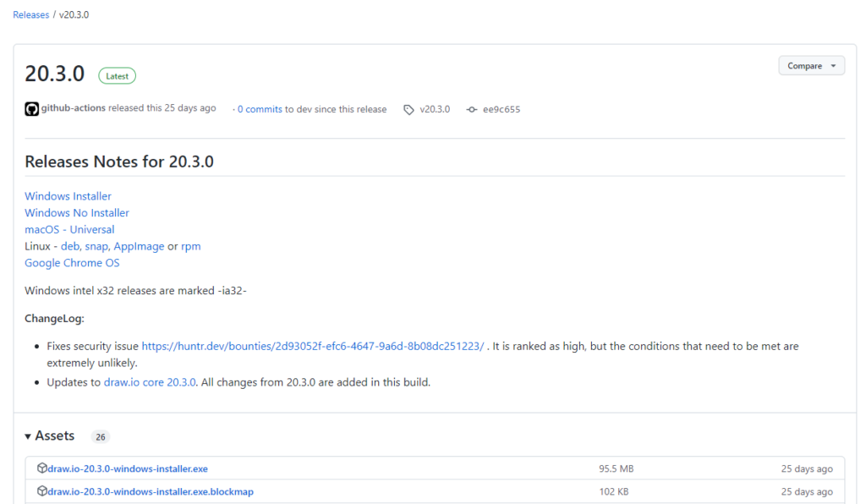Click package icon for windows-installer.exe.blockmap

point(42,490)
